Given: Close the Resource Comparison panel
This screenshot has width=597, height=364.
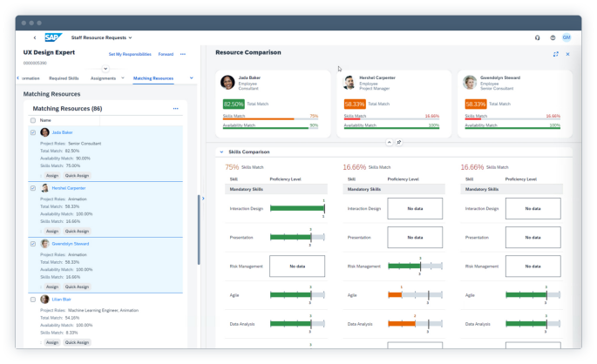Looking at the screenshot, I should [x=567, y=54].
